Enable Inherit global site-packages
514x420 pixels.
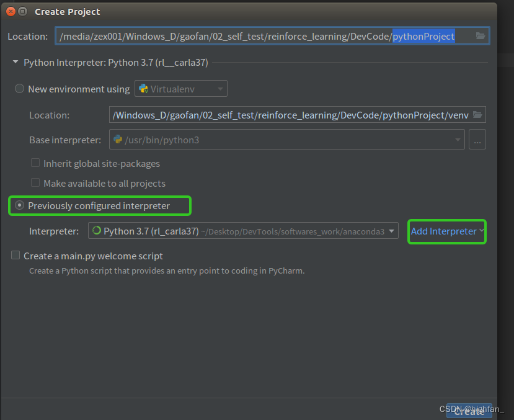(x=35, y=163)
